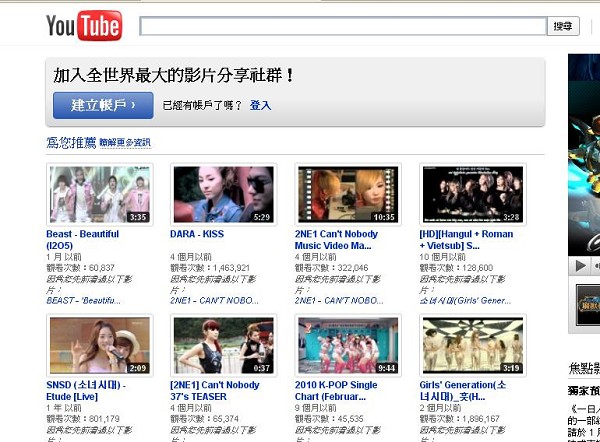This screenshot has width=600, height=442.
Task: Click the text 10 個月以前
Action: (443, 257)
